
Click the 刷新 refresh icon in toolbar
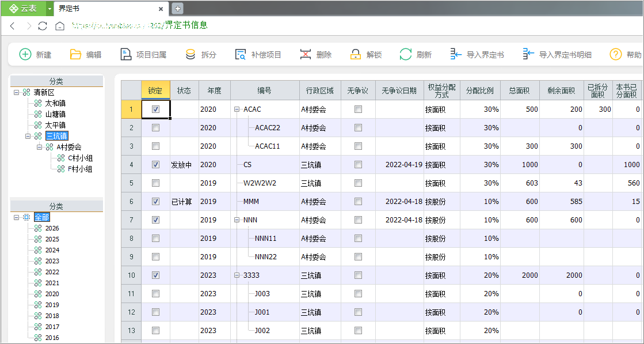[406, 54]
